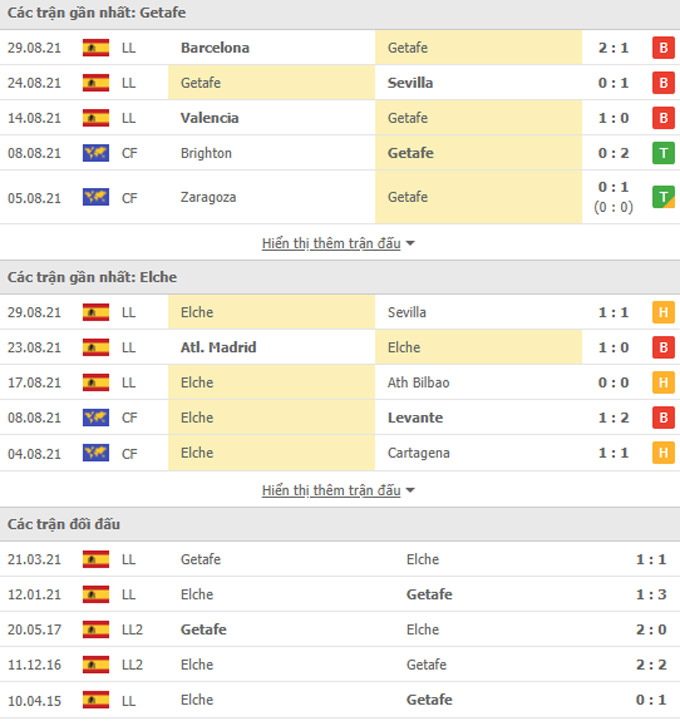Open the Valencia vs Getafe match row
Screen dimensions: 680x721
[340, 118]
